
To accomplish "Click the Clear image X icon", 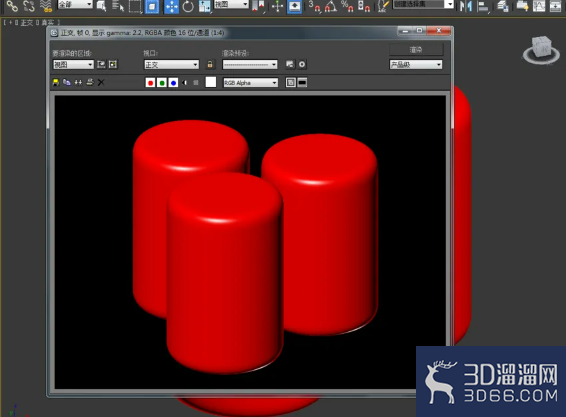I will (101, 83).
